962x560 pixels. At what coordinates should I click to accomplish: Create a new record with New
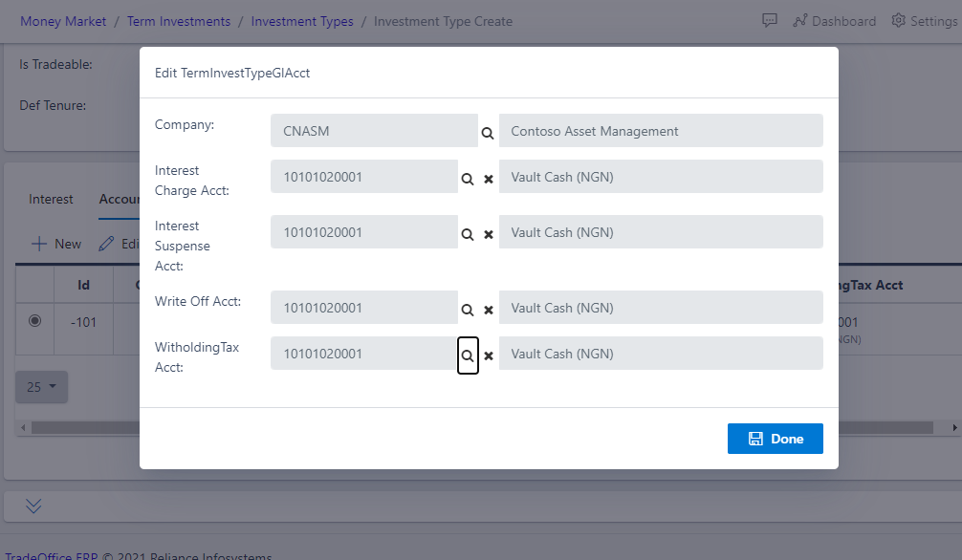click(55, 243)
